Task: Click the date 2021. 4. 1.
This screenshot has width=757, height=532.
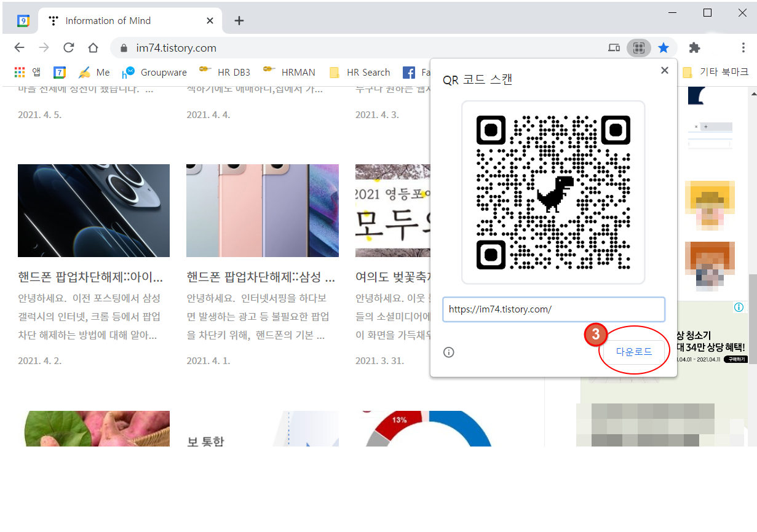Action: pos(208,361)
